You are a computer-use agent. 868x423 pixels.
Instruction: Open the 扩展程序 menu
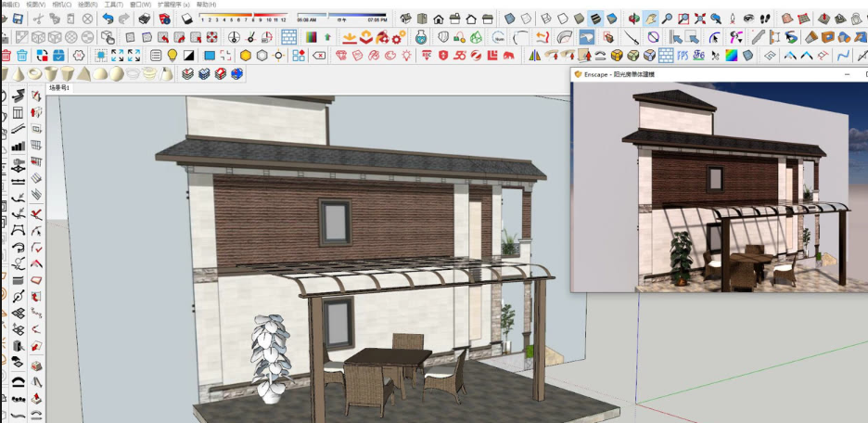pos(173,4)
